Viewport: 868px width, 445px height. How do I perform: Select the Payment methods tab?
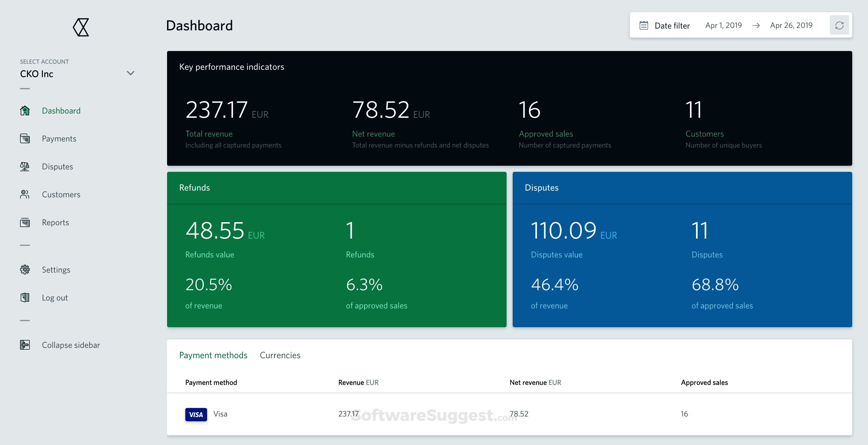(x=213, y=355)
